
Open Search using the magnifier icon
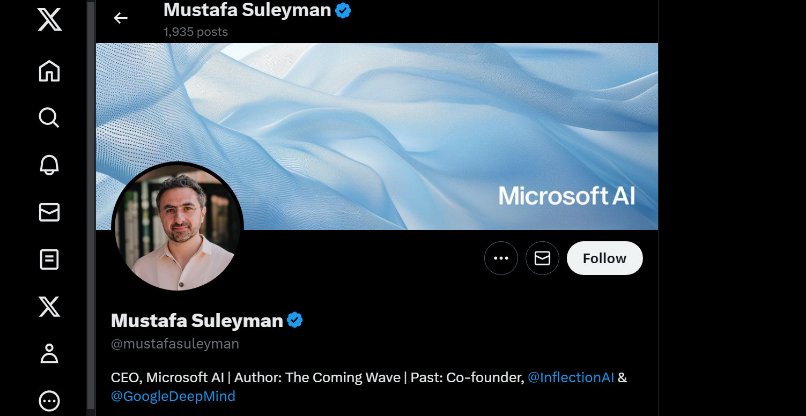point(49,118)
